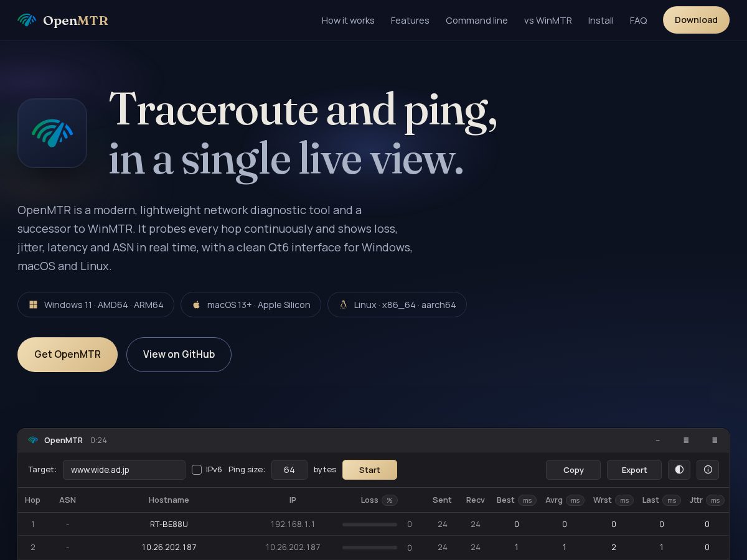The width and height of the screenshot is (747, 560).
Task: Open the FAQ nav link
Action: click(639, 21)
